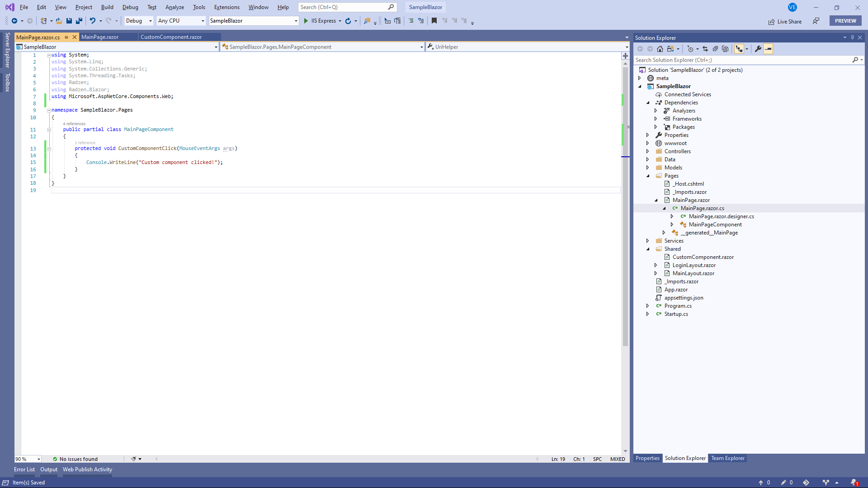Open the Any CPU platform dropdown

point(181,21)
